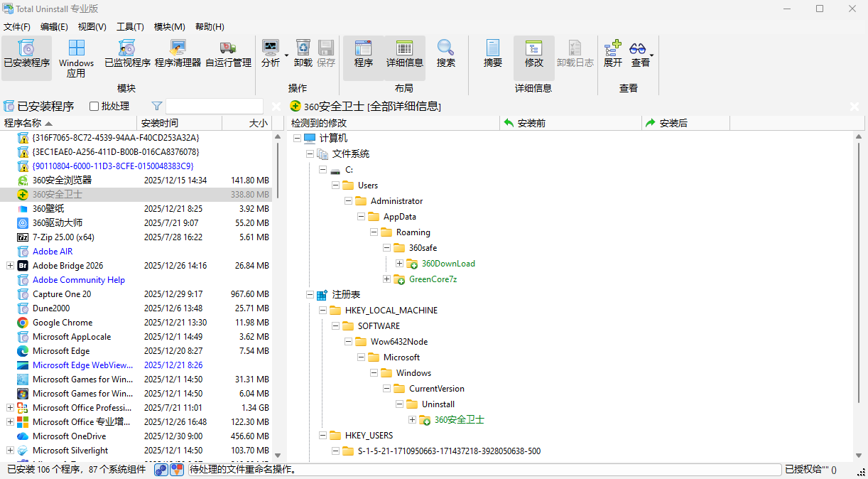This screenshot has height=479, width=868.
Task: Enable the 批处理 checkbox
Action: (94, 107)
